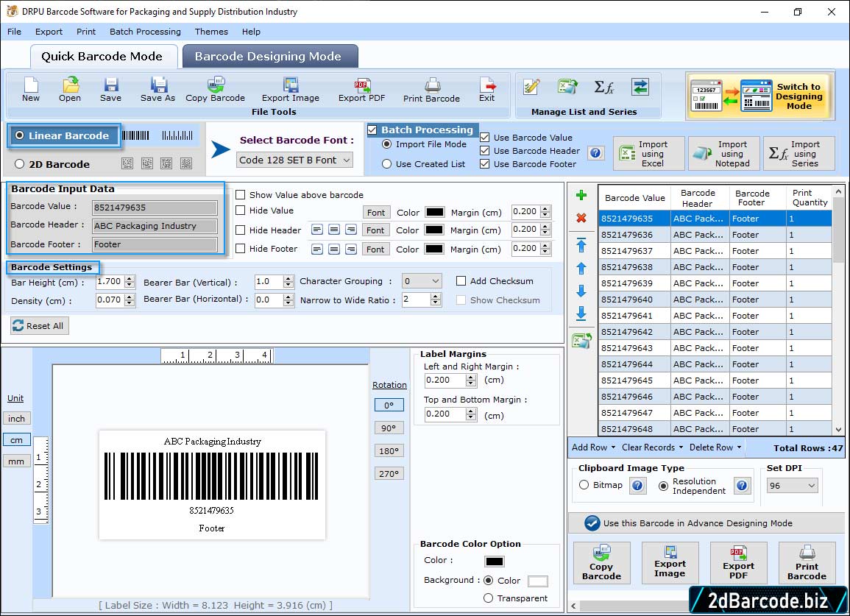This screenshot has width=850, height=616.
Task: Open the Themes menu
Action: [x=211, y=32]
